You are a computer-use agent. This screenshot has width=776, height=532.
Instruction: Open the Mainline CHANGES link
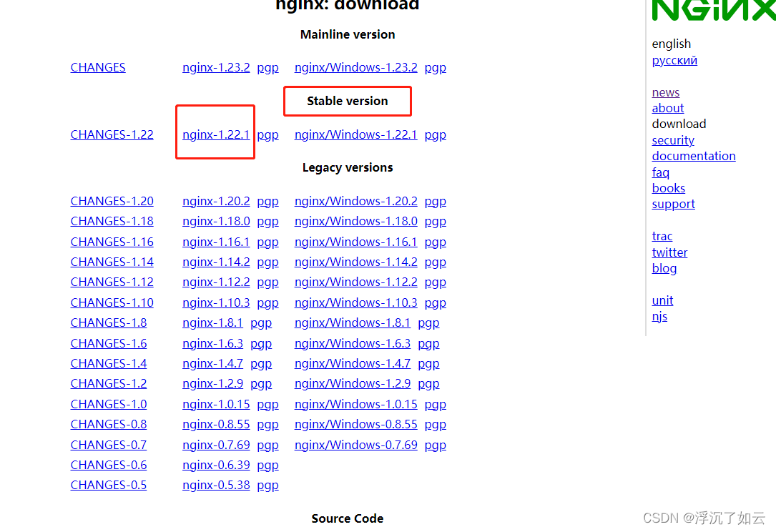tap(98, 67)
